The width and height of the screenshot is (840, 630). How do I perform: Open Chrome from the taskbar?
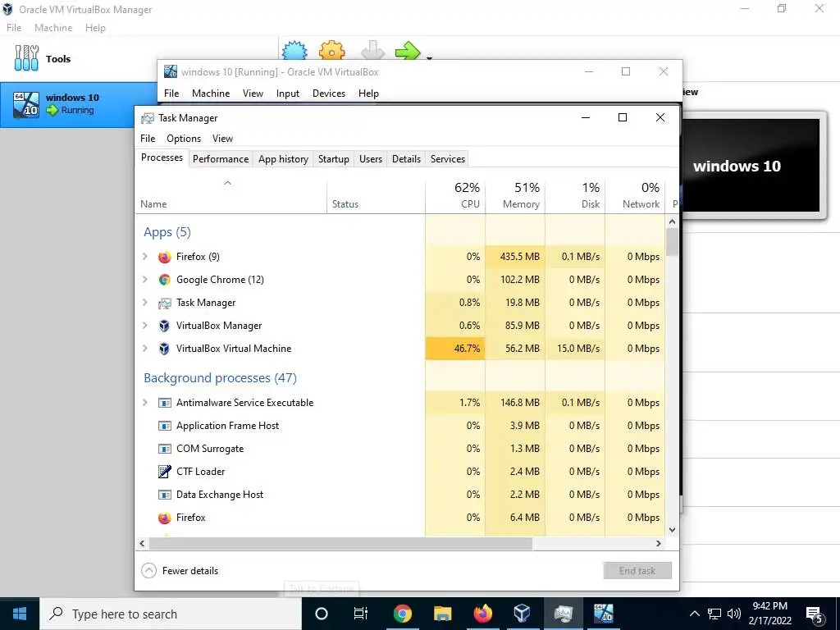[402, 614]
